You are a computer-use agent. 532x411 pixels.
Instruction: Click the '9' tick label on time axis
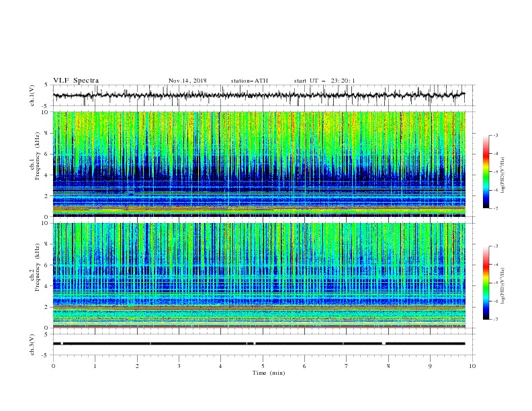[430, 366]
